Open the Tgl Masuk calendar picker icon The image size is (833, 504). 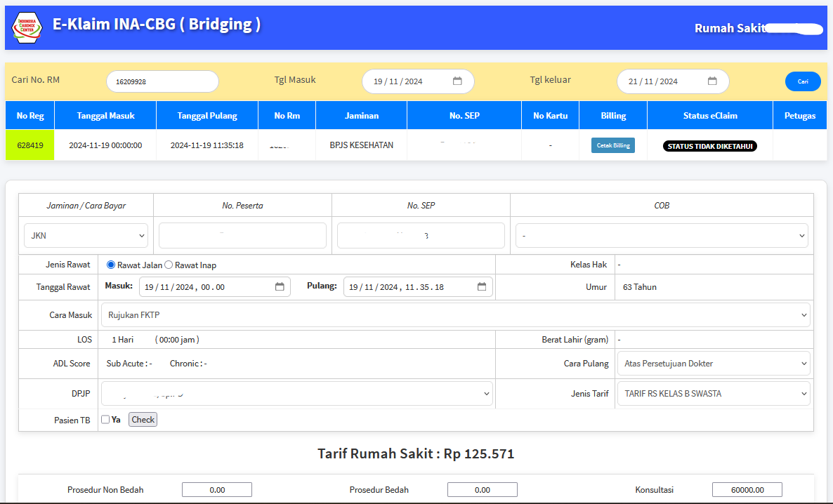click(x=457, y=81)
